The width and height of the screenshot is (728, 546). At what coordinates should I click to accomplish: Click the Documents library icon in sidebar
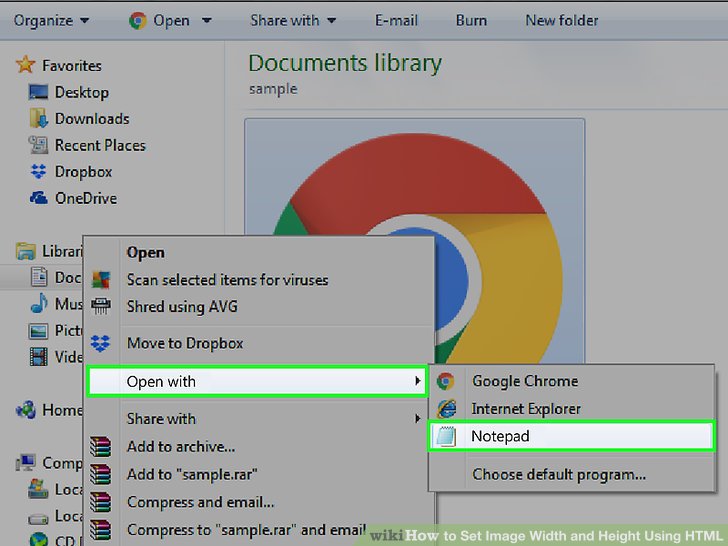pos(39,277)
